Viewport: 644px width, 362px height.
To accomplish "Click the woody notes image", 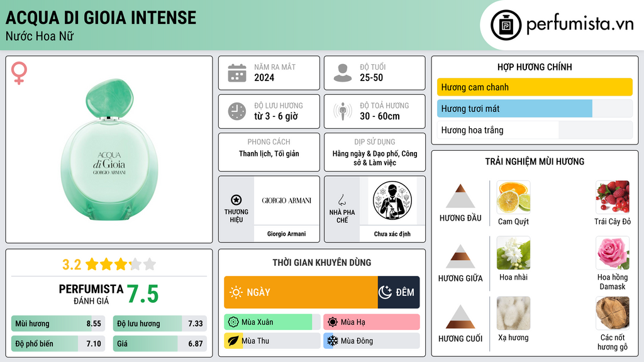I will click(x=613, y=313).
